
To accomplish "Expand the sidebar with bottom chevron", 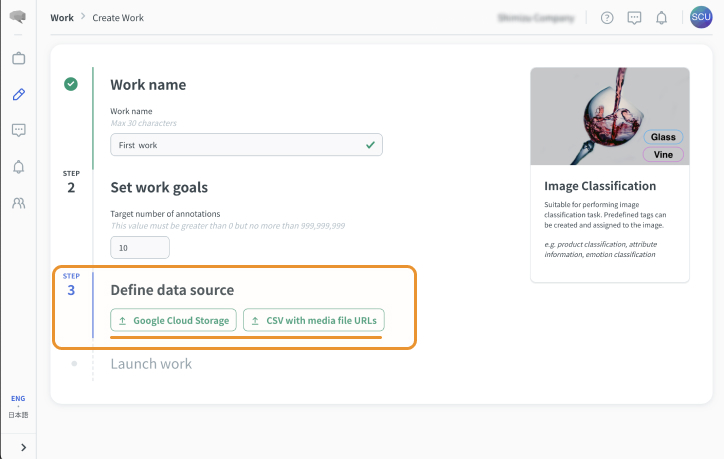I will [x=23, y=447].
